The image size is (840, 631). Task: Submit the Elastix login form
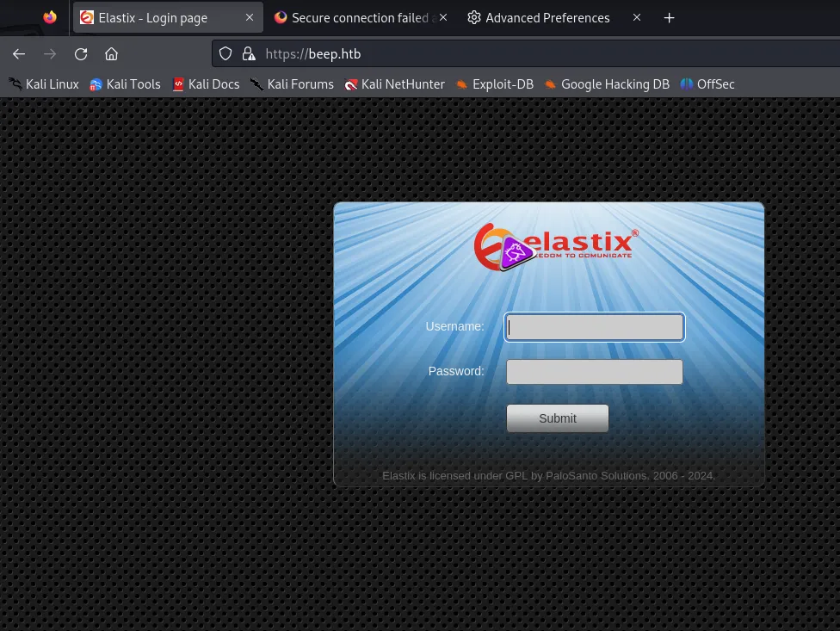tap(558, 418)
